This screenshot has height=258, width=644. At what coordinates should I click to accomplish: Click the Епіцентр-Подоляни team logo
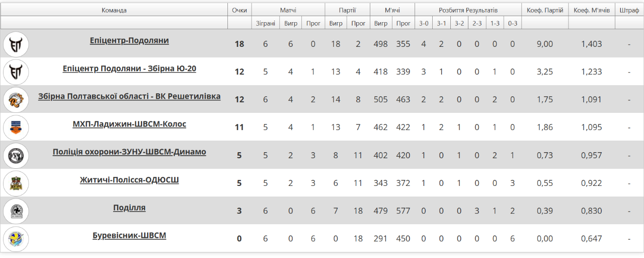[x=16, y=44]
